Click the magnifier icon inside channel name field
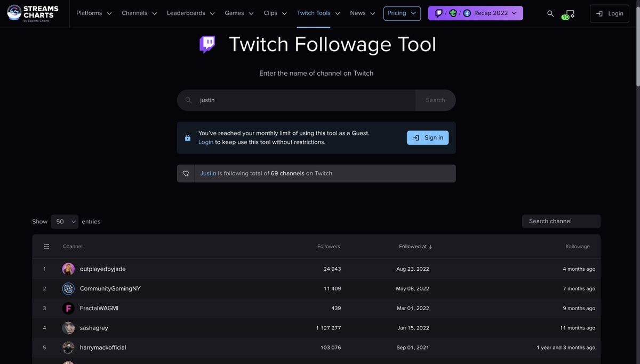Screen dimensions: 640x364 188,100
